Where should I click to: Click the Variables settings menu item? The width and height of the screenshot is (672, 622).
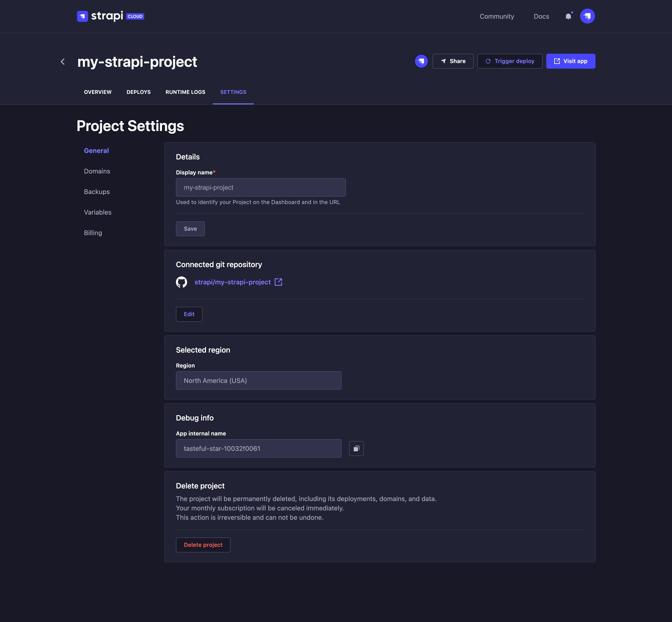pos(98,212)
